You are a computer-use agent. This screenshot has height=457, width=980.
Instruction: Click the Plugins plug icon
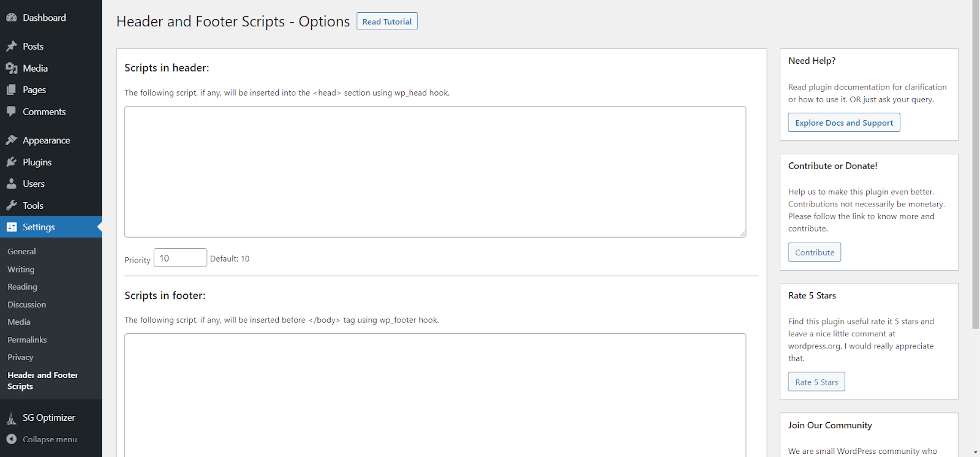12,162
